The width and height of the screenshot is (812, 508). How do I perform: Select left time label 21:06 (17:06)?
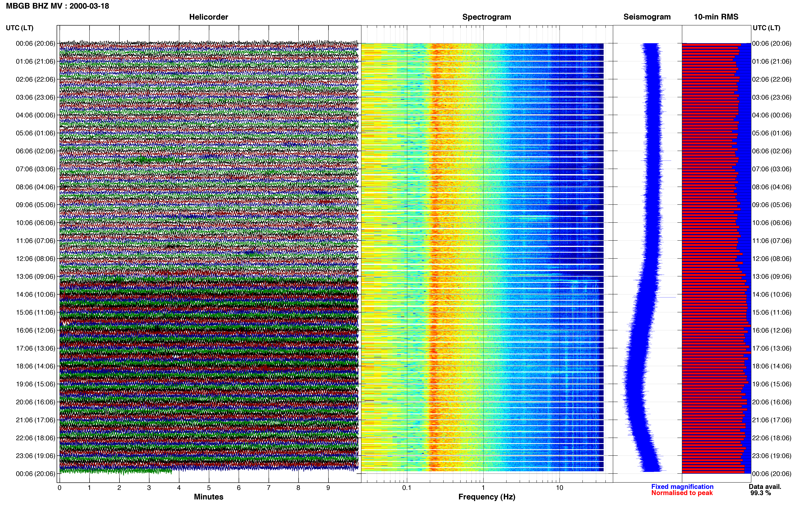[x=36, y=420]
